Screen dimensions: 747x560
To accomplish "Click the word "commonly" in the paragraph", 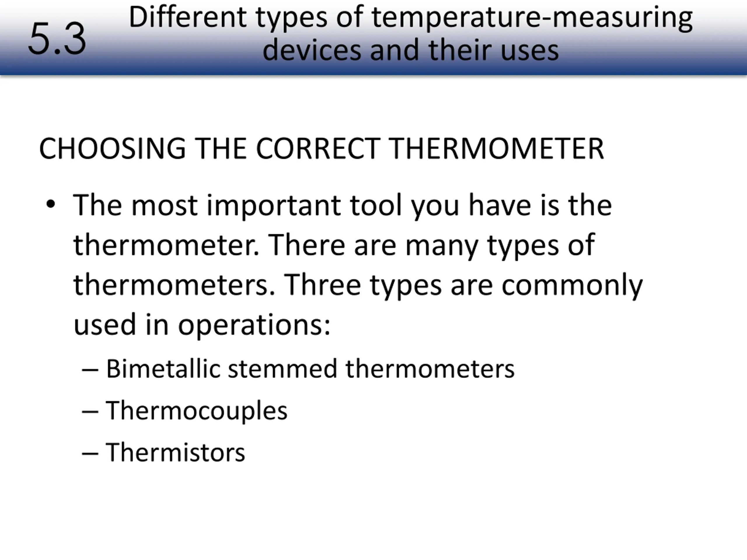I will tap(572, 285).
